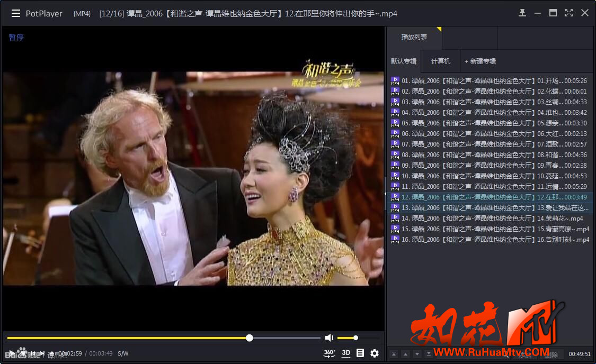This screenshot has width=596, height=364.
Task: Click the MP4 file icon of item 01
Action: coord(395,81)
